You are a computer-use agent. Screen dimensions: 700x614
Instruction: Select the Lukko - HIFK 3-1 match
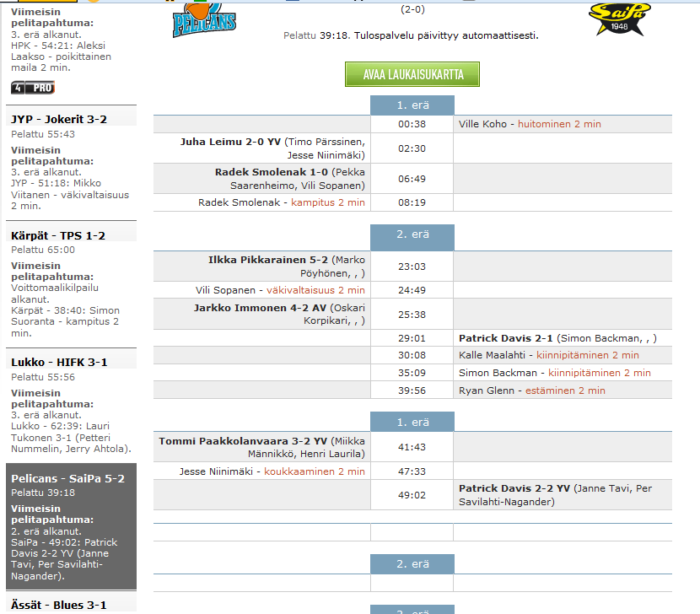coord(59,363)
